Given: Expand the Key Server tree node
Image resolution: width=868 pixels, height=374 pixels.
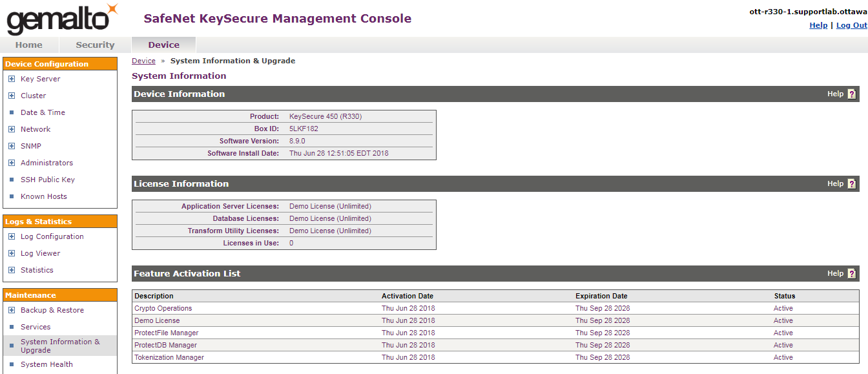Looking at the screenshot, I should [x=12, y=79].
